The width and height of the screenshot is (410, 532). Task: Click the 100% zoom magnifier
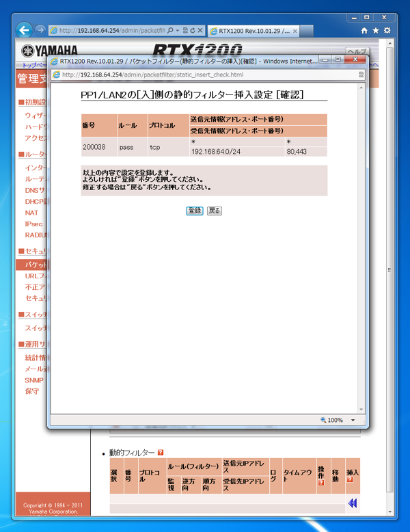(323, 420)
